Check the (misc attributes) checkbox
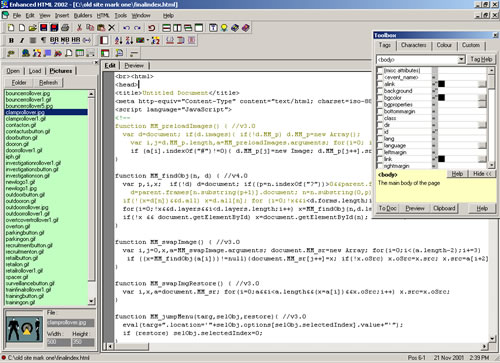 coord(380,70)
